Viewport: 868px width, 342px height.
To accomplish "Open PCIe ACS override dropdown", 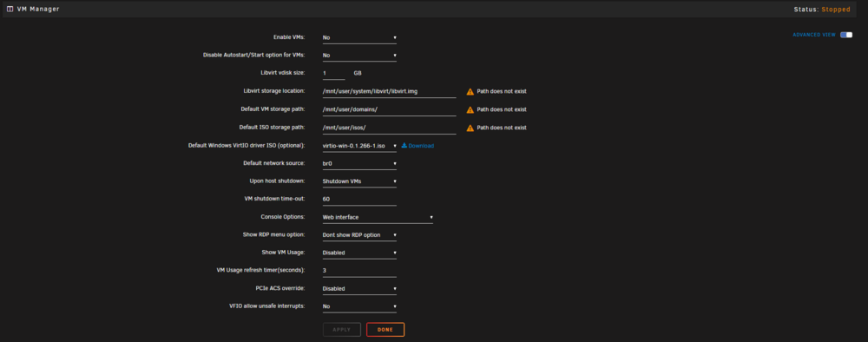I will point(359,289).
